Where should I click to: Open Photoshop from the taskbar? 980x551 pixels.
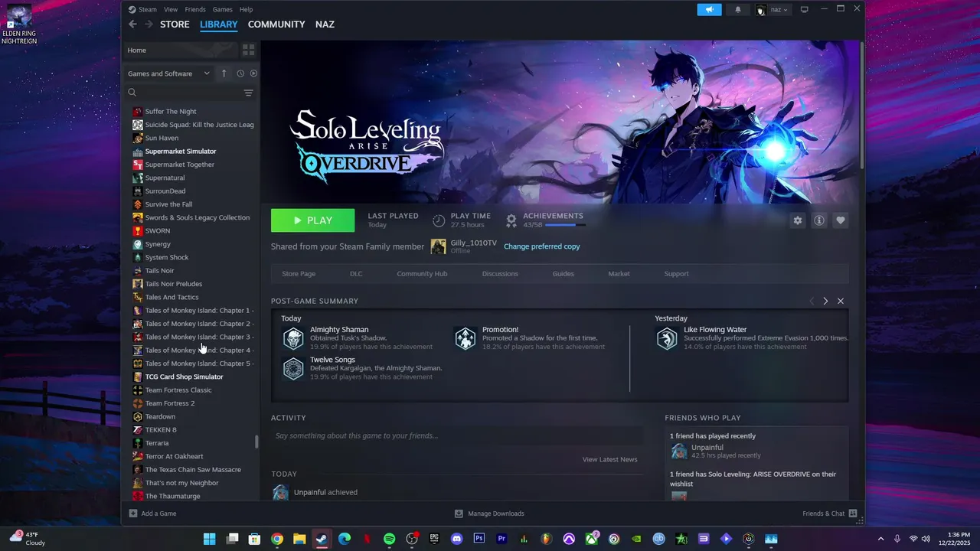pos(479,539)
